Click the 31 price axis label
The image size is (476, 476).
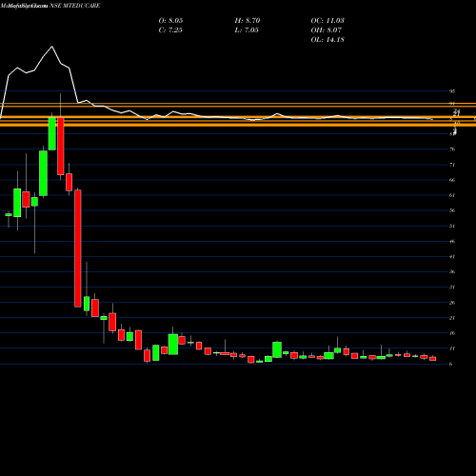tap(452, 288)
